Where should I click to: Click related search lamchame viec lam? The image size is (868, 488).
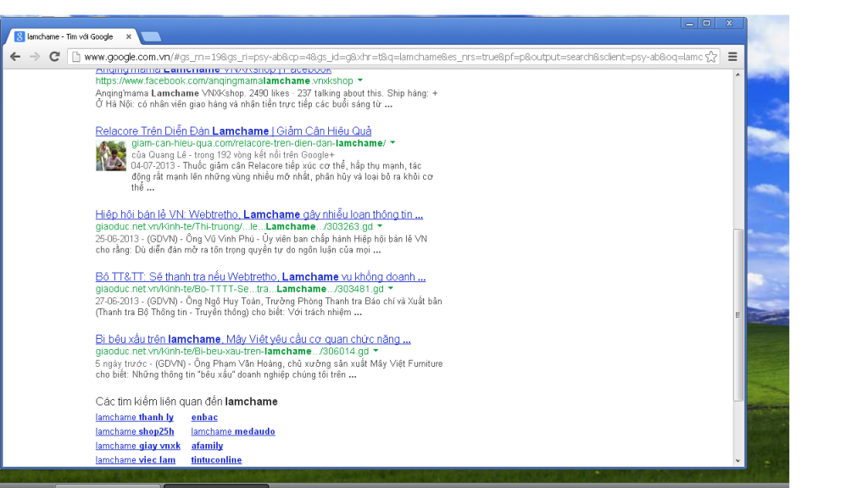135,460
